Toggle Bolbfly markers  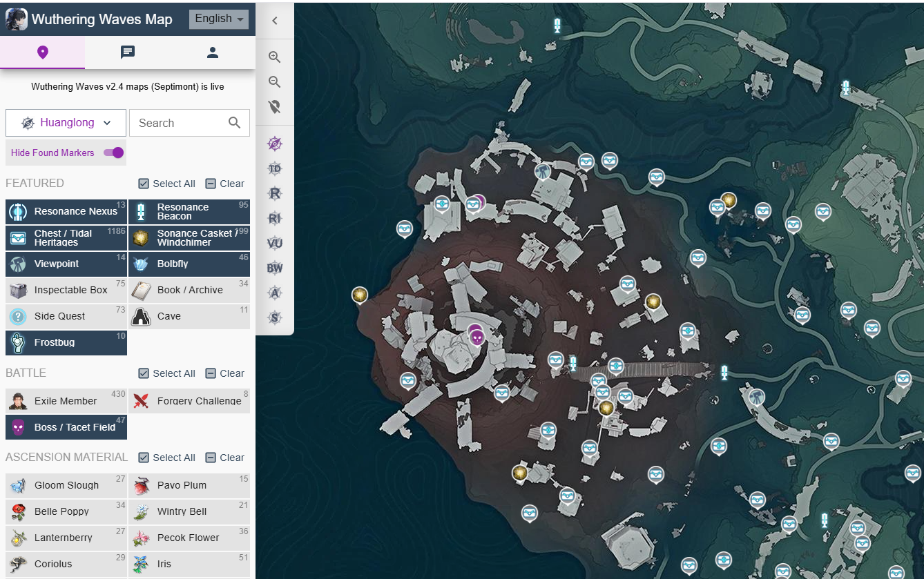click(189, 264)
